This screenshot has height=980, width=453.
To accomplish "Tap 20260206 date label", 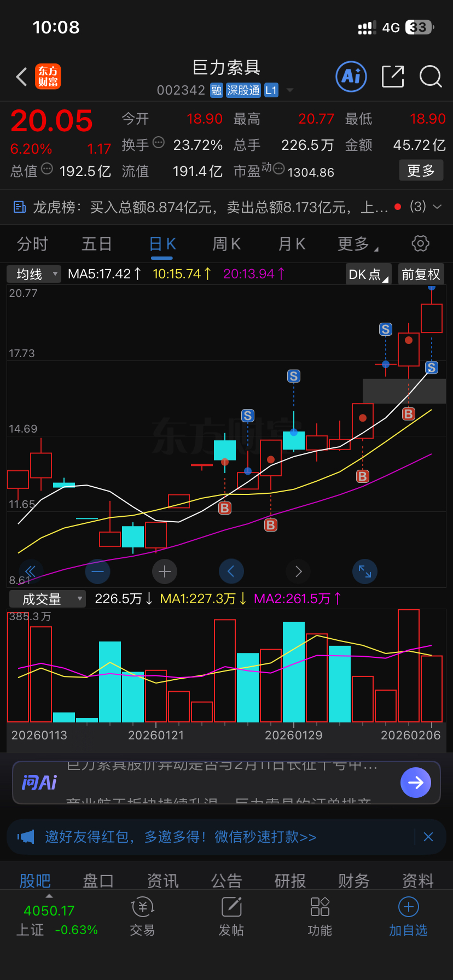I will pos(411,735).
